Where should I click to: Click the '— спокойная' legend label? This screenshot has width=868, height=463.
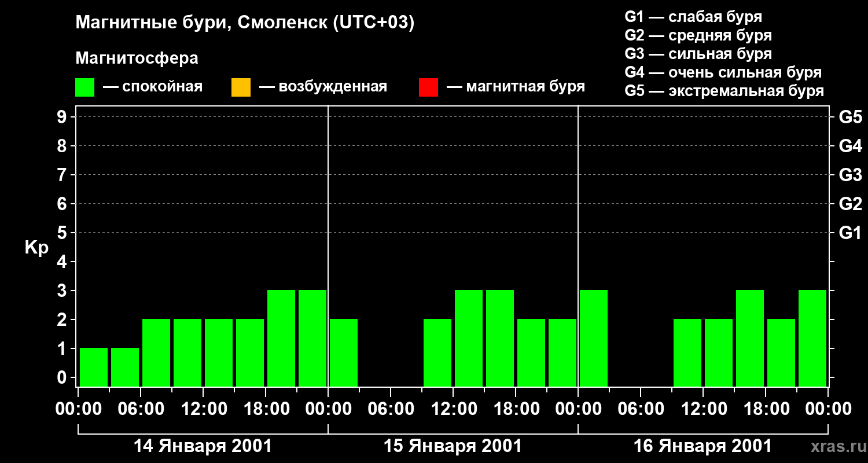pos(153,87)
